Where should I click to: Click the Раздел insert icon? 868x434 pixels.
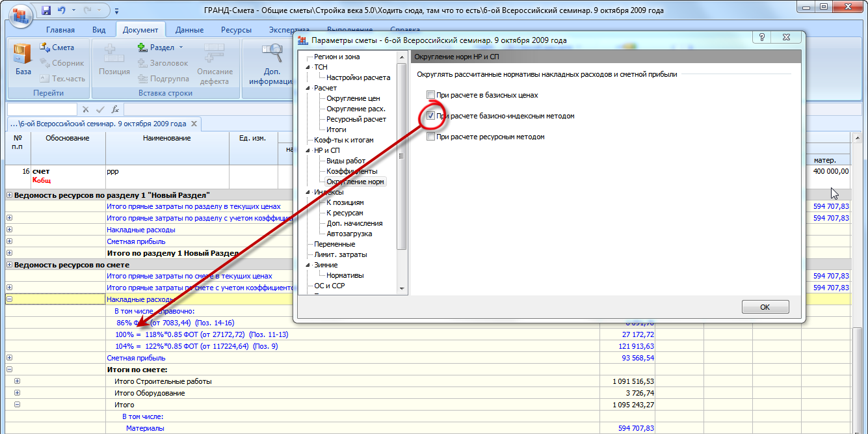pyautogui.click(x=144, y=47)
